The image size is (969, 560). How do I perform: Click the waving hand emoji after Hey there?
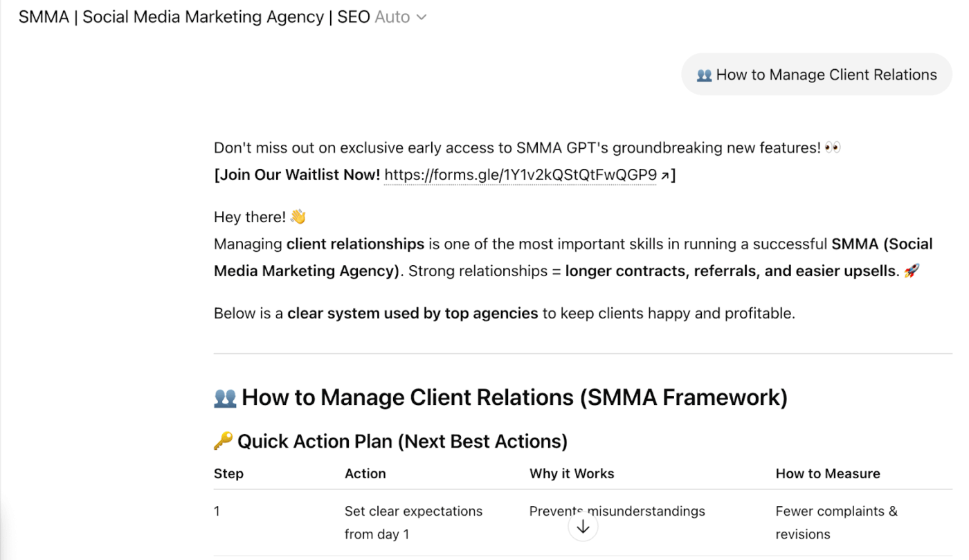coord(298,216)
